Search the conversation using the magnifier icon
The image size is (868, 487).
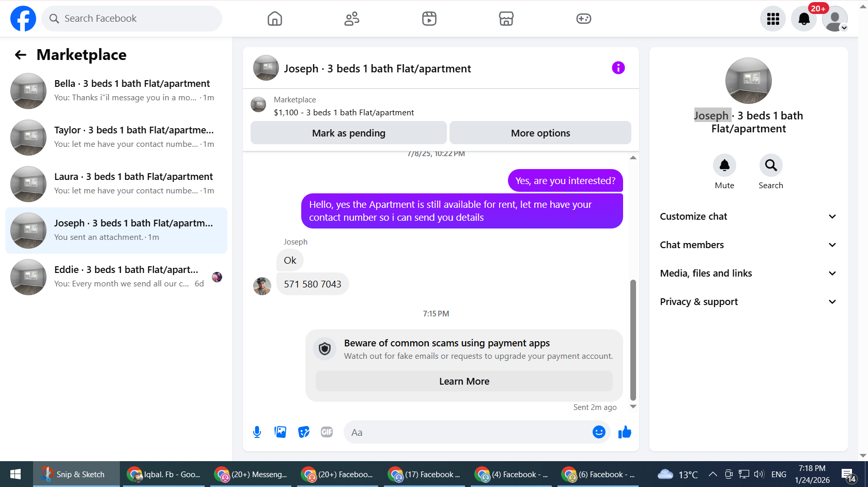tap(771, 165)
